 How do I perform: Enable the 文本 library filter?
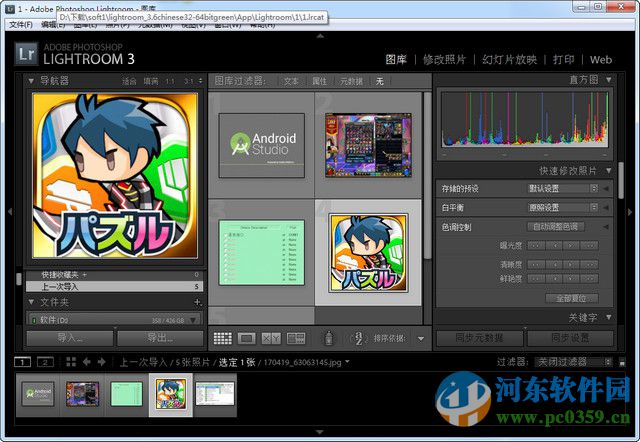tap(291, 81)
